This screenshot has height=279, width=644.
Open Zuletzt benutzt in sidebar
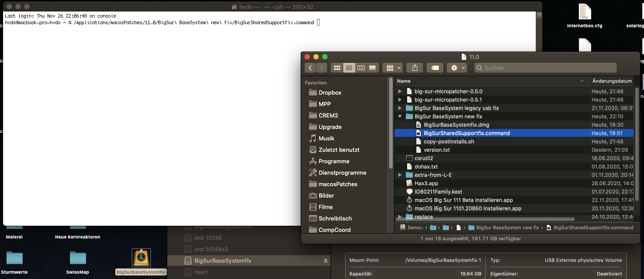[x=339, y=150]
